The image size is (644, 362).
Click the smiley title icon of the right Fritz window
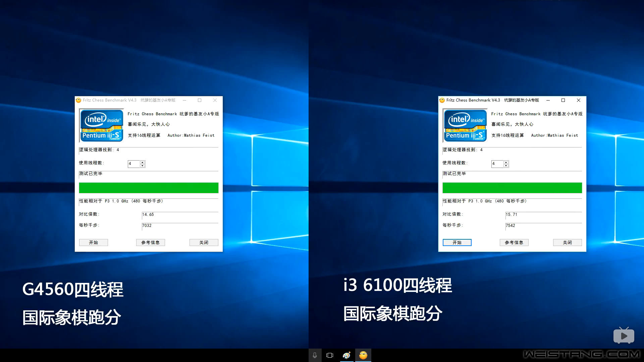(442, 100)
